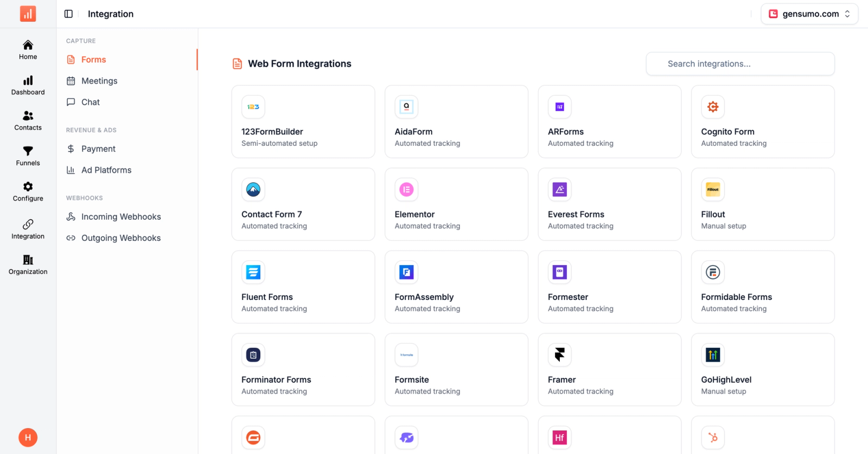This screenshot has height=454, width=868.
Task: Click the Cognito Form logo icon
Action: tap(713, 107)
